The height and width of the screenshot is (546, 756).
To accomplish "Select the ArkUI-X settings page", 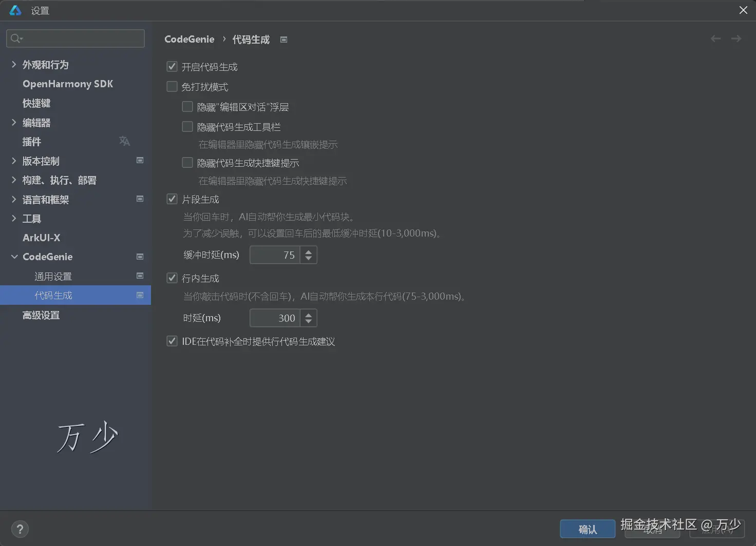I will tap(41, 238).
